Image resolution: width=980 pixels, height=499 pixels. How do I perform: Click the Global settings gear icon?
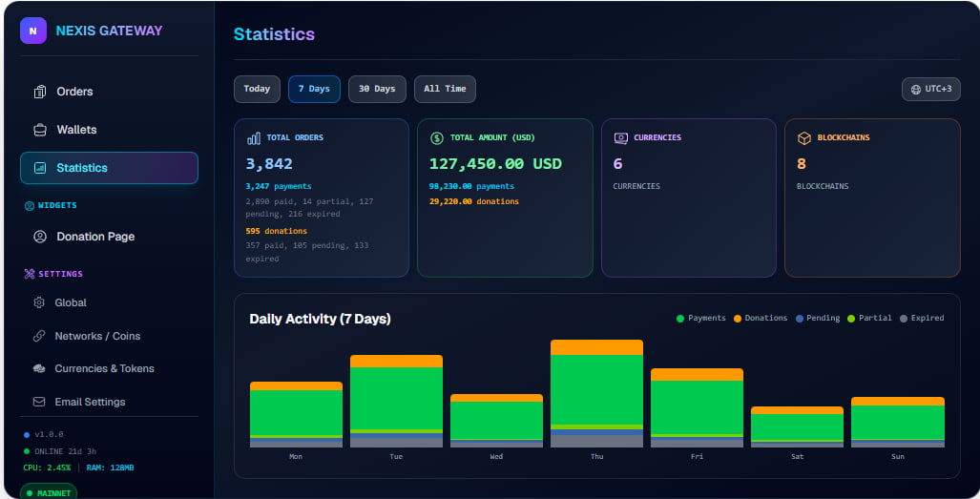pos(39,302)
